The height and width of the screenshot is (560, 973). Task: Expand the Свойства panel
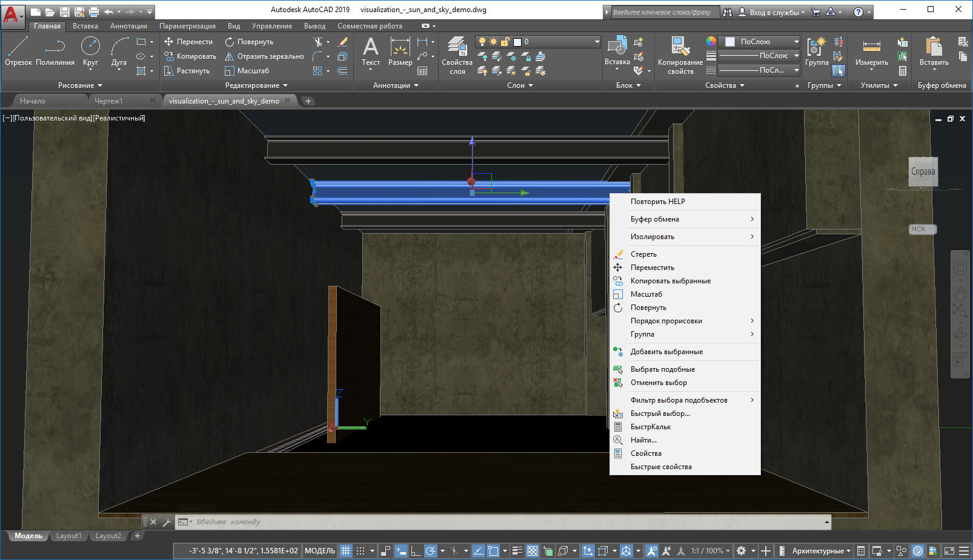[725, 85]
